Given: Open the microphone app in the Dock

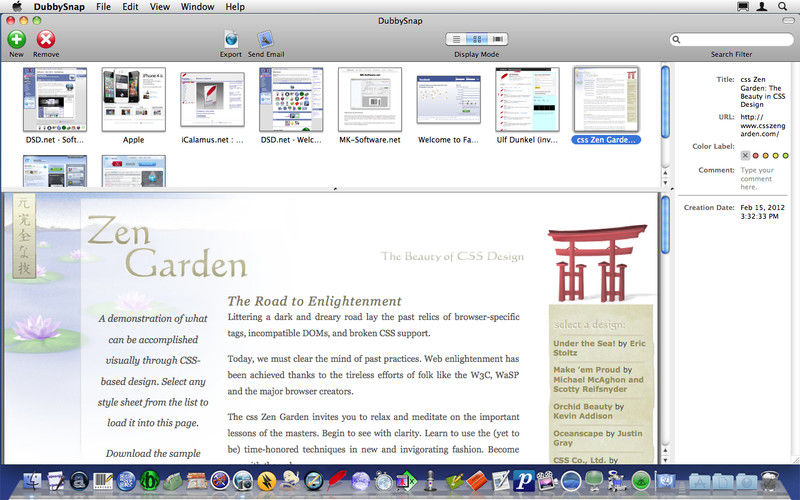Looking at the screenshot, I should pos(430,481).
